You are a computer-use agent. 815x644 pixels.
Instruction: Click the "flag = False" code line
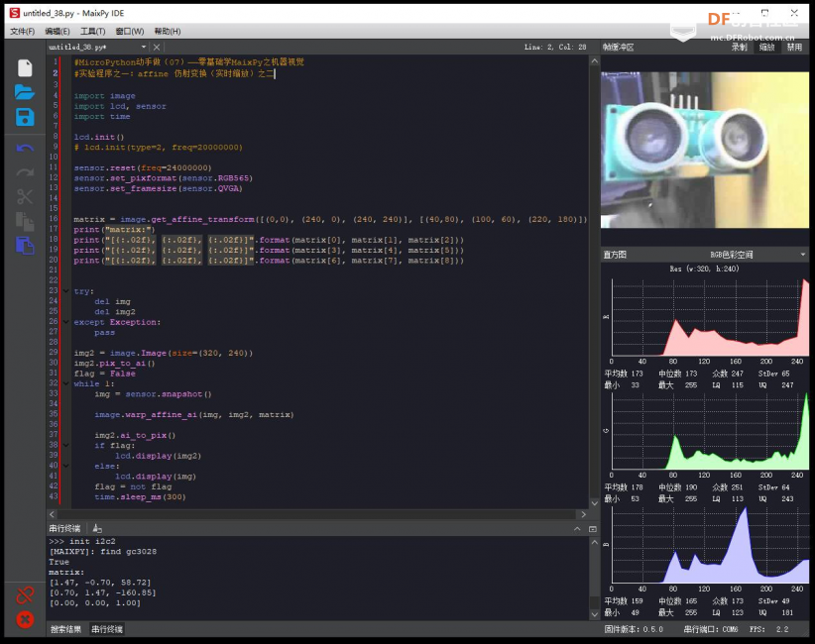104,374
